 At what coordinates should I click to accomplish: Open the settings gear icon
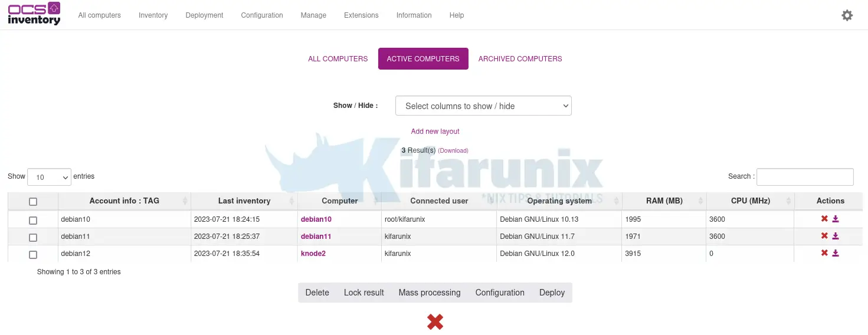(847, 15)
